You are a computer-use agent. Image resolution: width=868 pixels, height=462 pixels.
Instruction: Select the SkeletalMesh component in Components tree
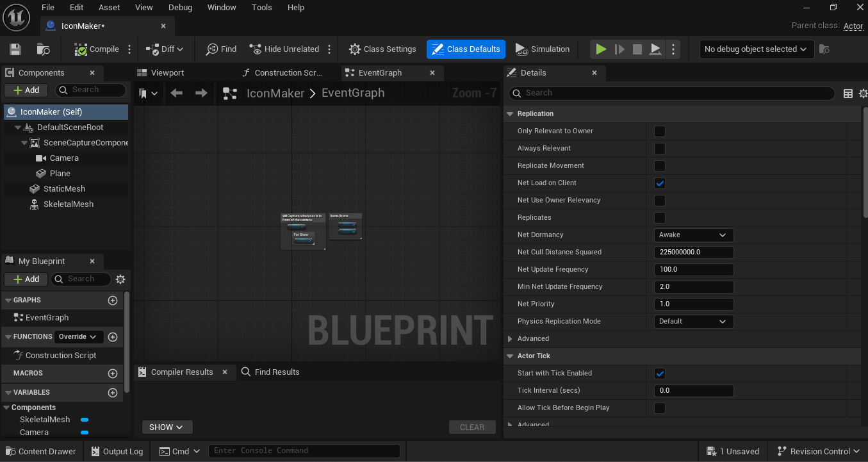coord(69,204)
